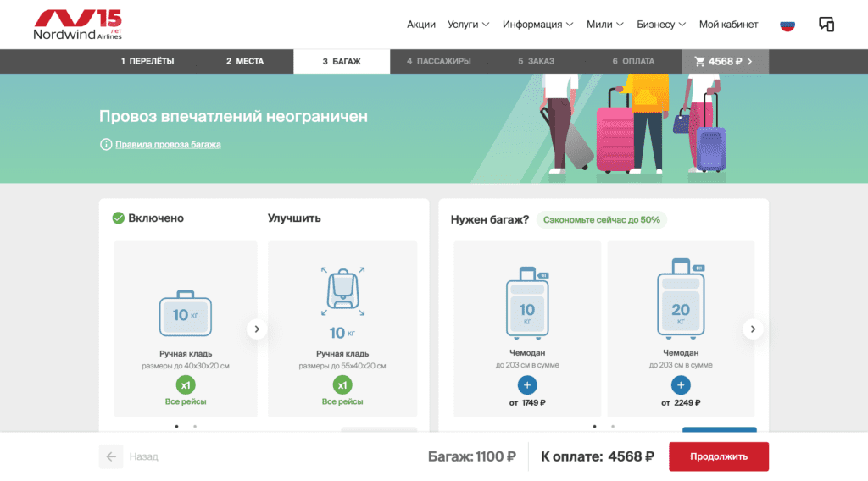Show next suitcase options with arrow

(753, 329)
